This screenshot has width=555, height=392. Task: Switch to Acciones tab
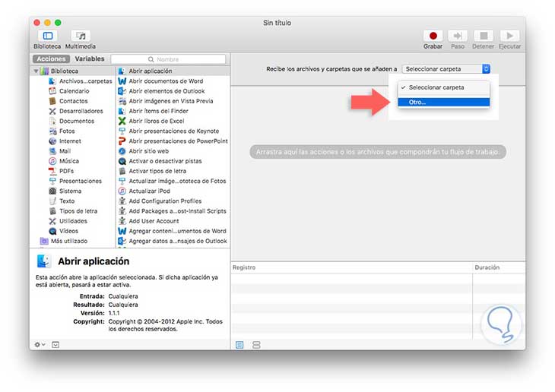tap(52, 58)
